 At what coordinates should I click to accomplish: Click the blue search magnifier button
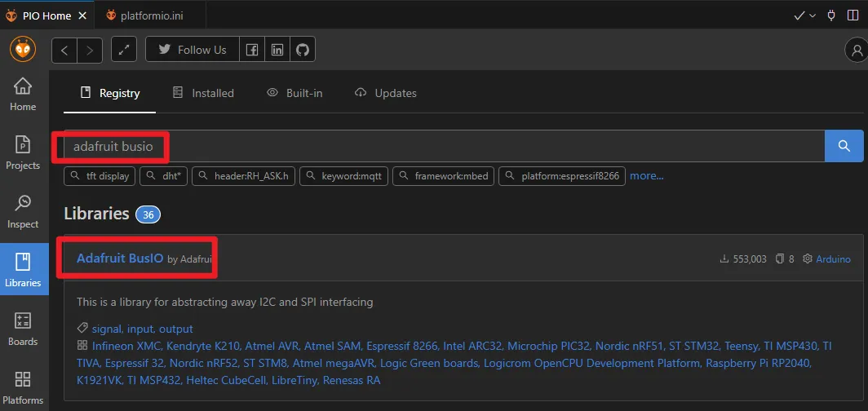pyautogui.click(x=844, y=146)
